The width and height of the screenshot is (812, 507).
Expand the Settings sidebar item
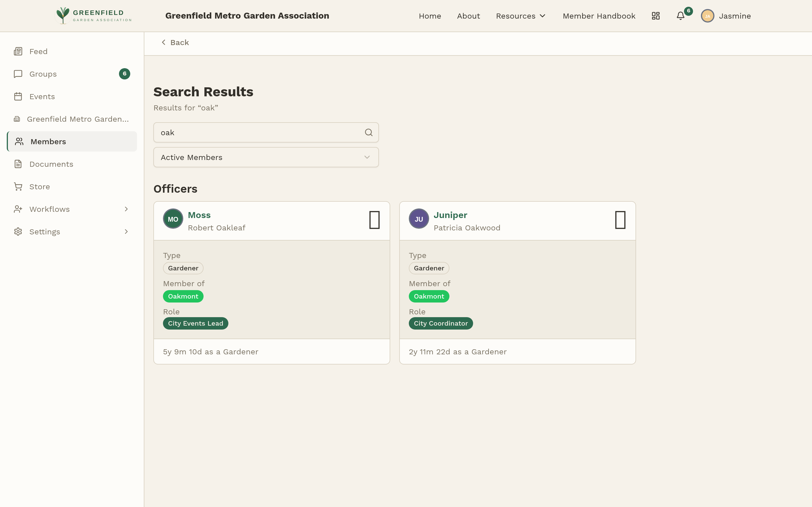pyautogui.click(x=45, y=231)
